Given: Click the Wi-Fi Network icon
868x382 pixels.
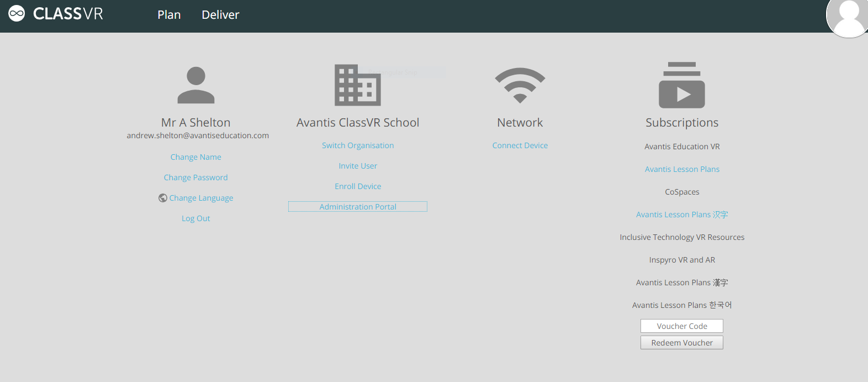Looking at the screenshot, I should coord(520,85).
